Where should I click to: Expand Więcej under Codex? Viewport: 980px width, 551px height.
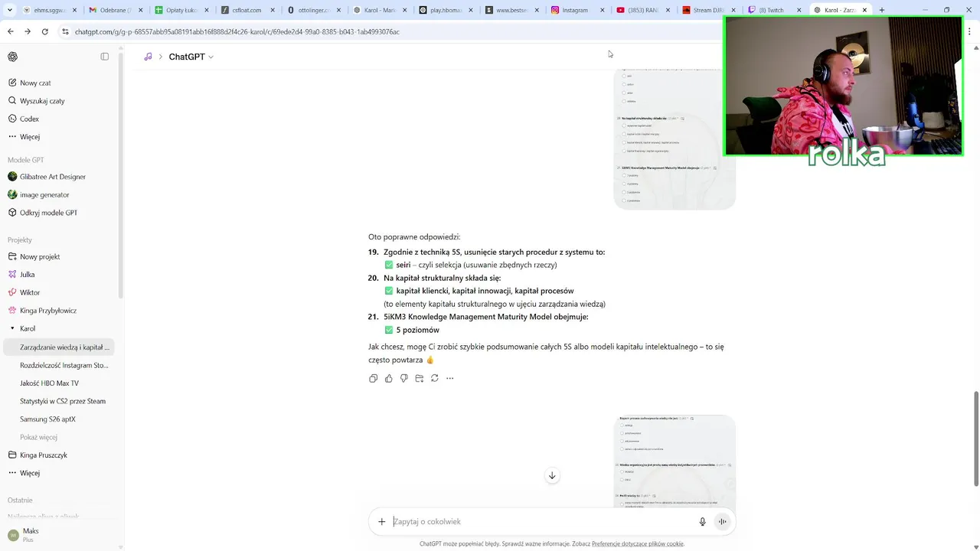point(57,137)
